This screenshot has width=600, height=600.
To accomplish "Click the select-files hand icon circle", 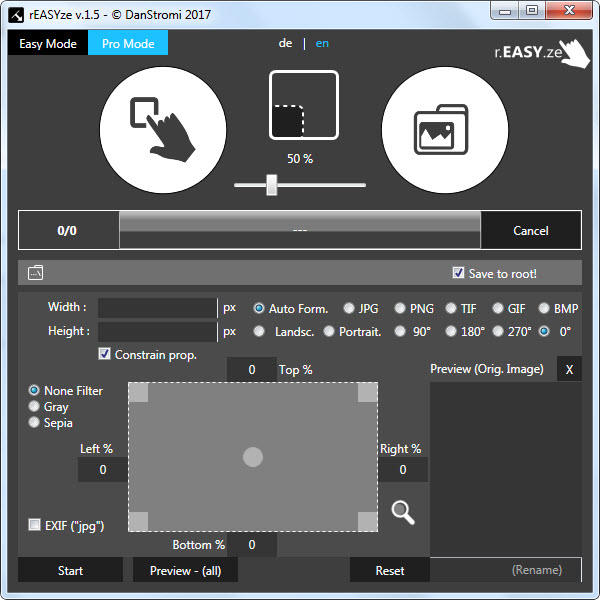I will (163, 130).
